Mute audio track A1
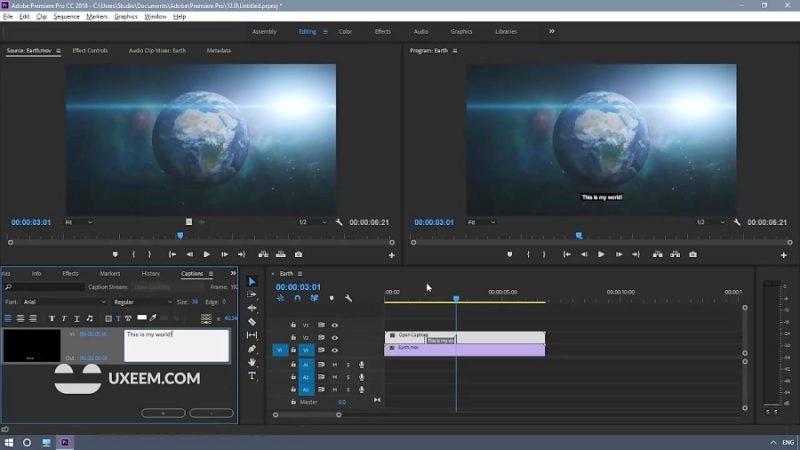The image size is (800, 450). coord(334,364)
